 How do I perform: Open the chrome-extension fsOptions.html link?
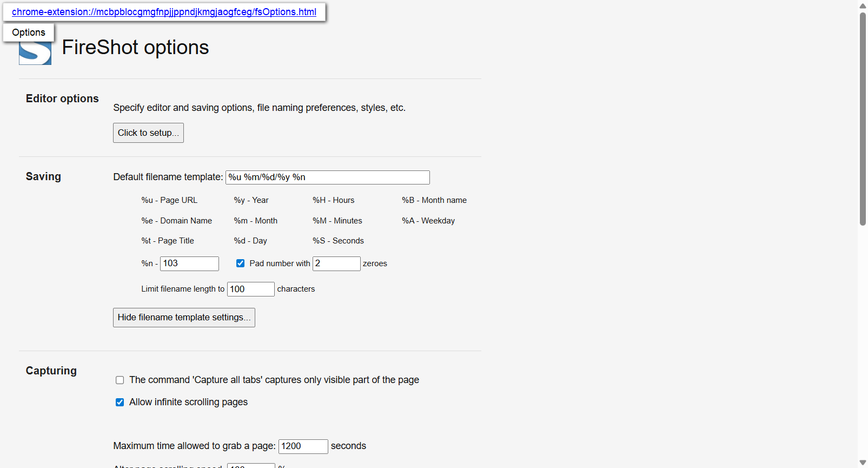point(164,12)
